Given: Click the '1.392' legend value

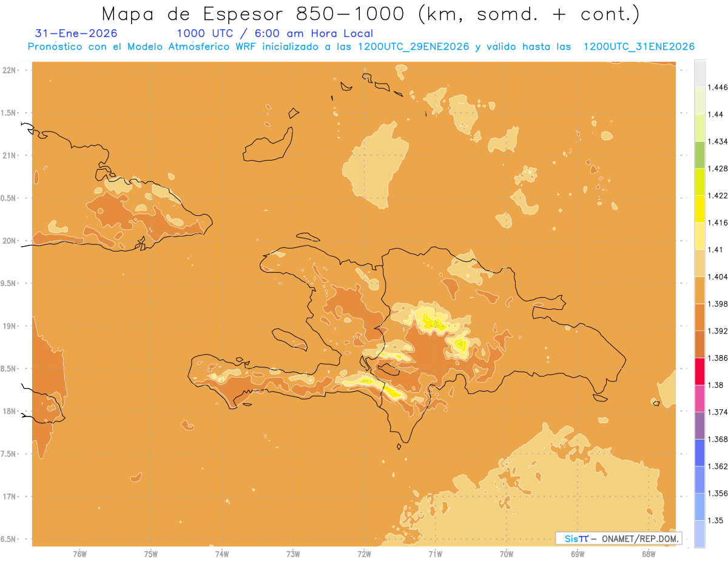Looking at the screenshot, I should pyautogui.click(x=717, y=331).
